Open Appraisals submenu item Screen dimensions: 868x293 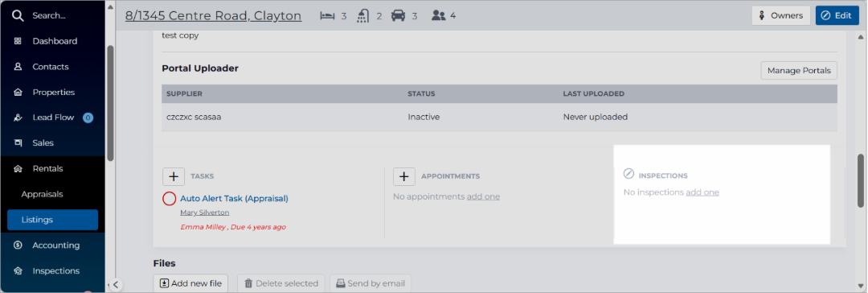click(42, 194)
